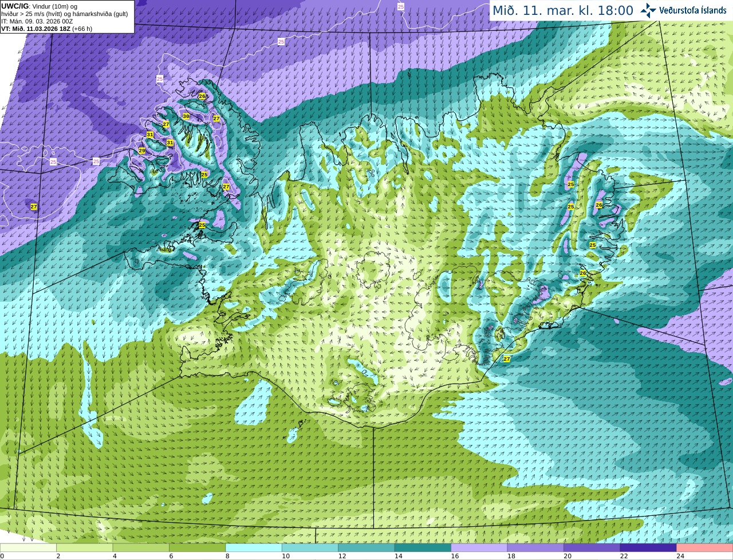The height and width of the screenshot is (560, 733).
Task: Click the scale value 2 on the color bar
Action: (58, 556)
